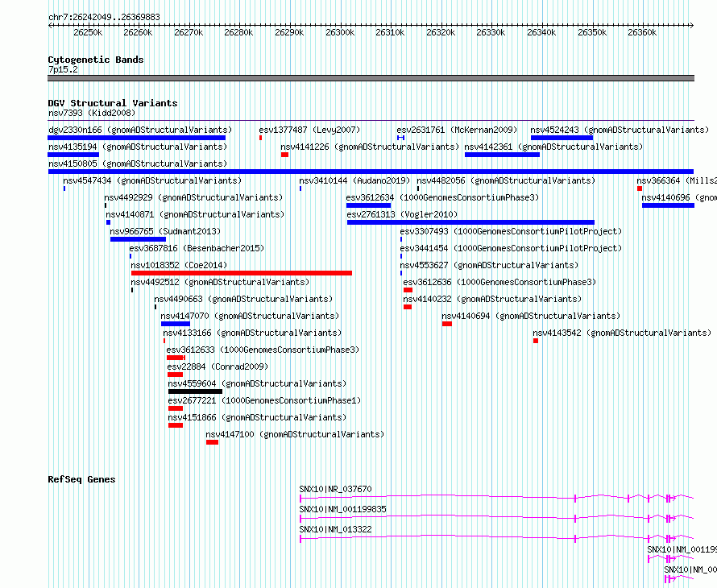Image resolution: width=717 pixels, height=588 pixels.
Task: Select nsv4492512 variant label
Action: coord(220,282)
